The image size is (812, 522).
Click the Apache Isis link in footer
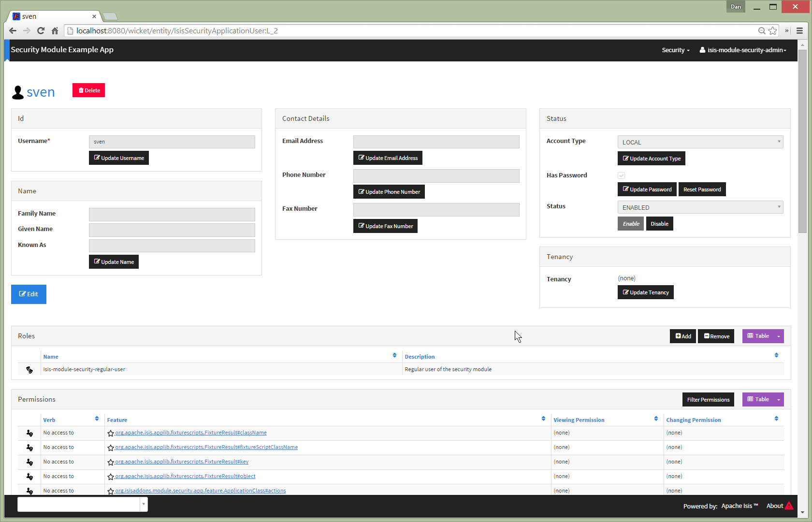click(x=739, y=506)
